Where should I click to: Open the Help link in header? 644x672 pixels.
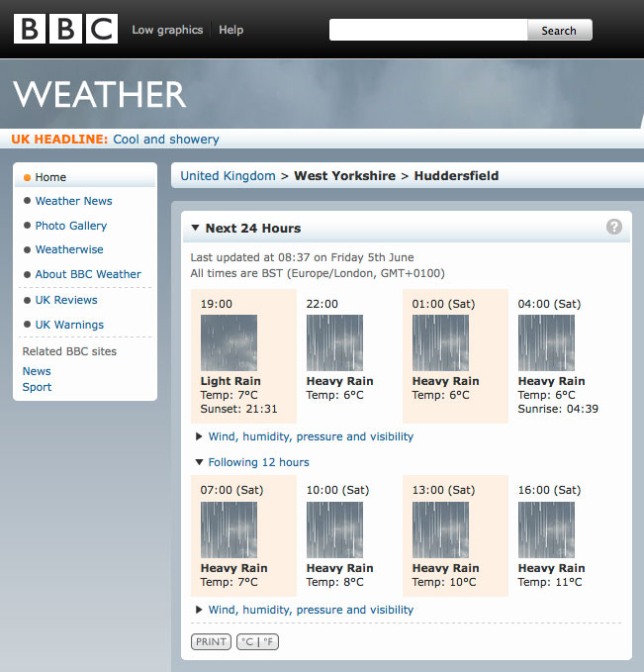[x=230, y=30]
